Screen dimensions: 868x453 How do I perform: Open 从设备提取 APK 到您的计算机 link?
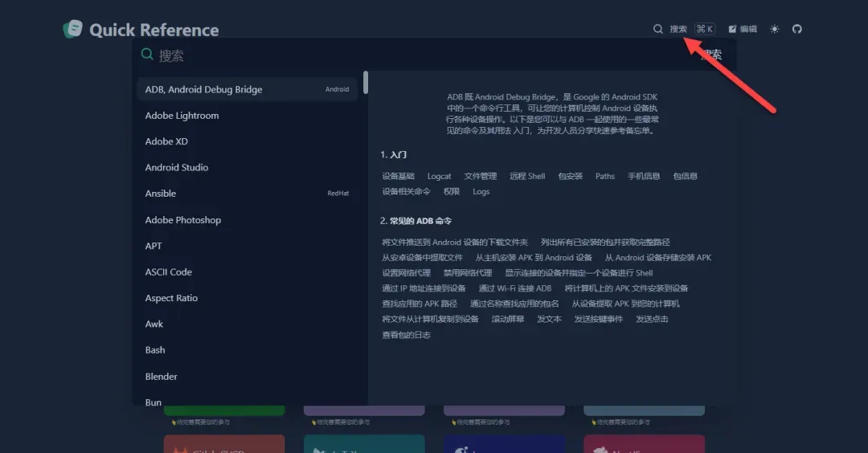625,304
